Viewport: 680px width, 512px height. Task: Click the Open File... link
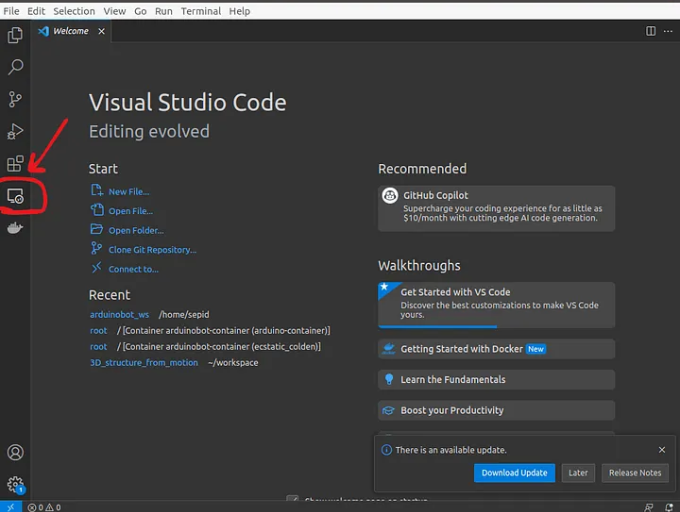tap(131, 211)
